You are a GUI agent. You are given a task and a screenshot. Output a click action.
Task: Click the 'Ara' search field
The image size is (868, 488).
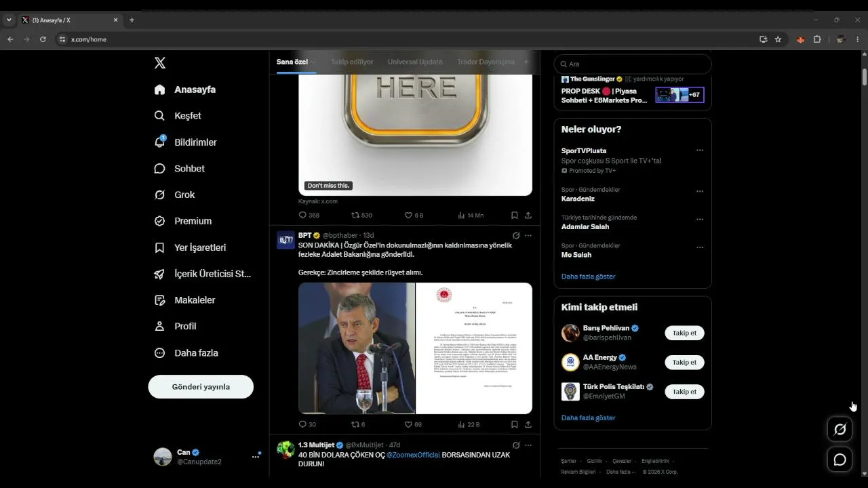click(x=633, y=64)
